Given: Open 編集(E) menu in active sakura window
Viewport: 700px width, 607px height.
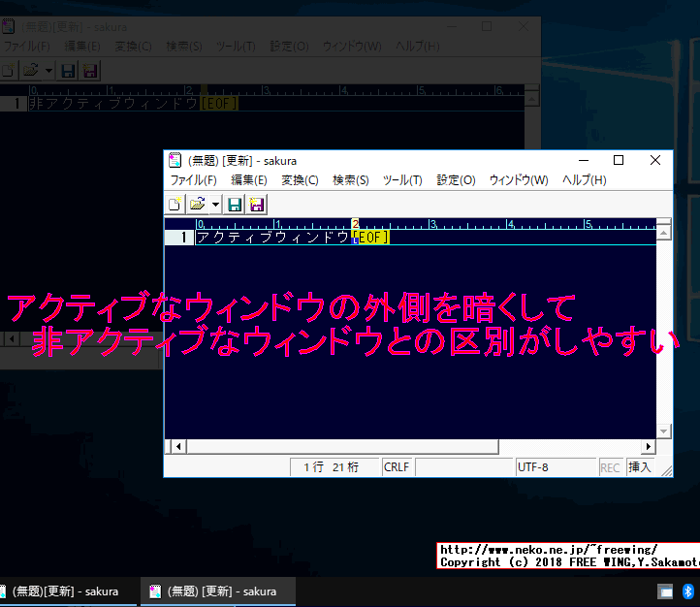Looking at the screenshot, I should tap(248, 180).
